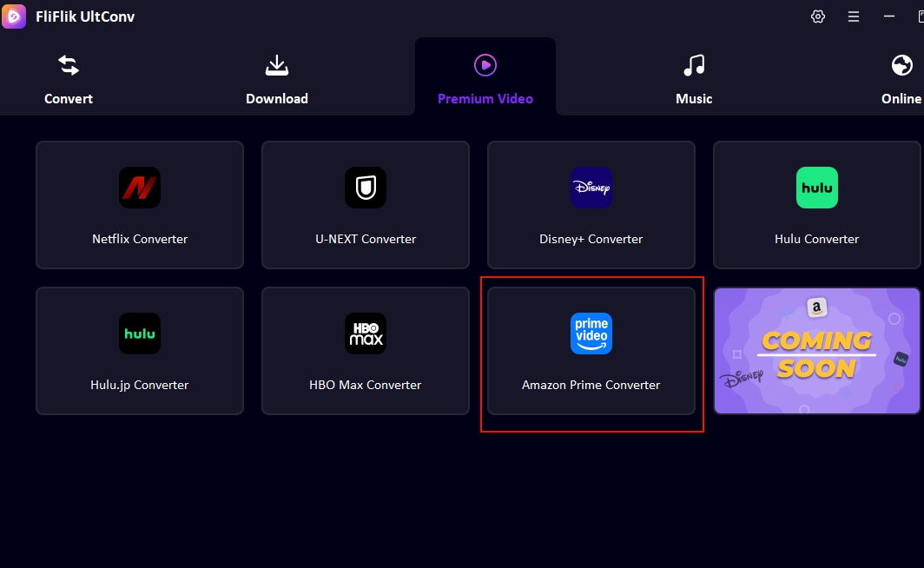Open the Hulu.jp Converter
Viewport: 924px width, 568px height.
point(139,334)
